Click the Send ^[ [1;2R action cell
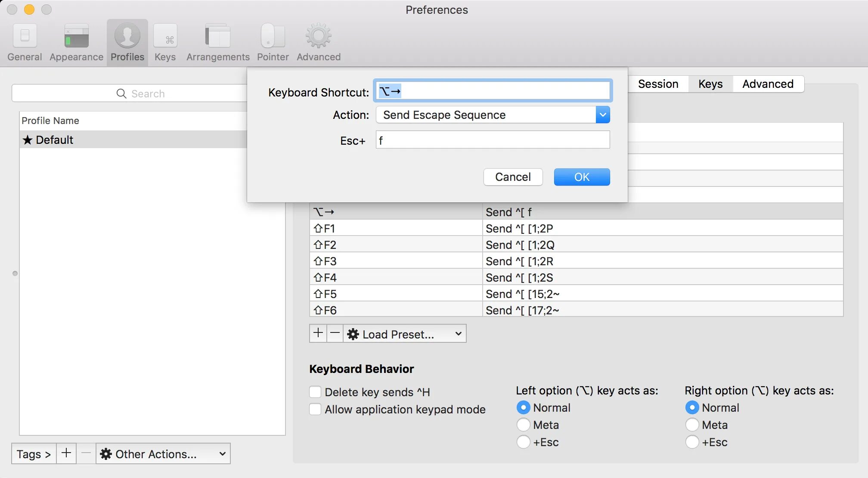 [663, 261]
